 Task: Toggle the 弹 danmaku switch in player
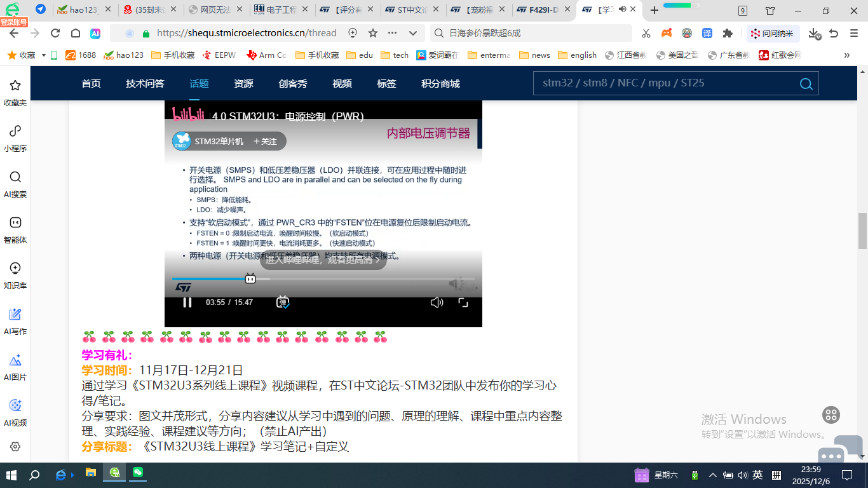(283, 302)
